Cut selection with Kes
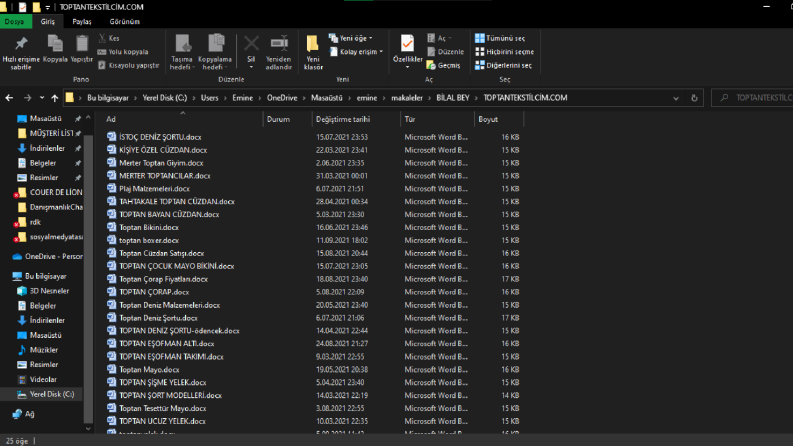 109,38
